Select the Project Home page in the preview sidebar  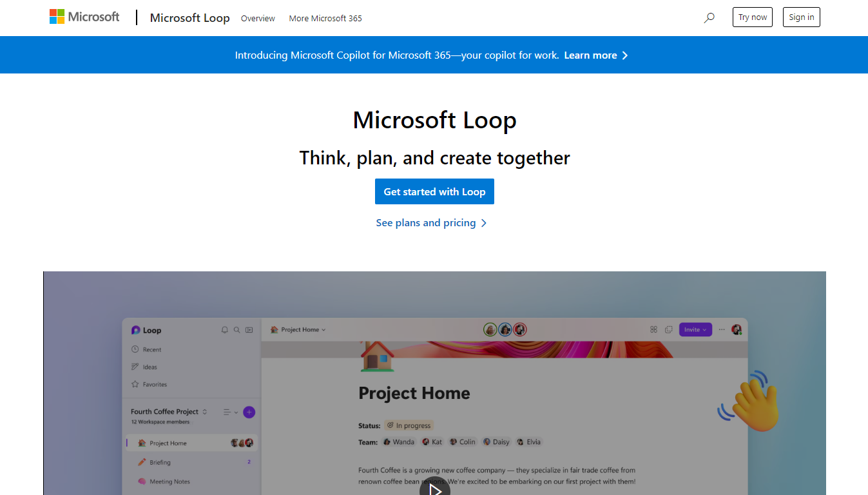190,443
